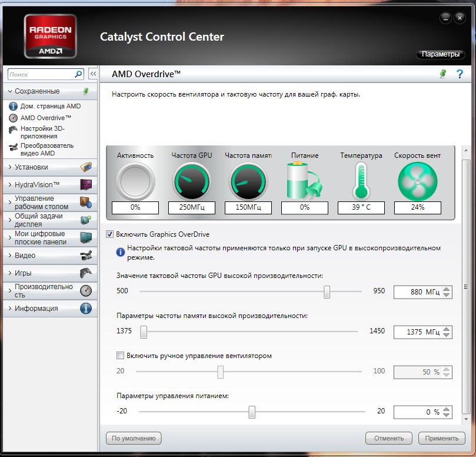Click the GPU clock frequency slider handle
The width and height of the screenshot is (476, 457).
(327, 292)
